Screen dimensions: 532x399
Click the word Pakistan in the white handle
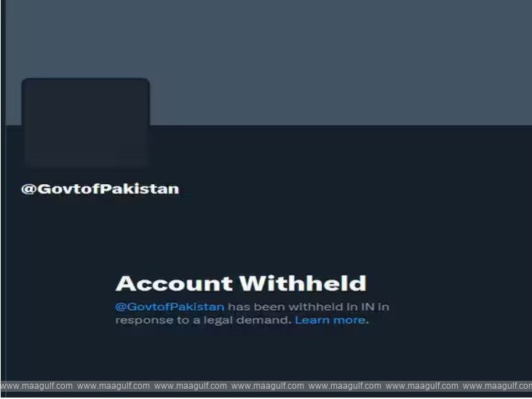coord(140,189)
